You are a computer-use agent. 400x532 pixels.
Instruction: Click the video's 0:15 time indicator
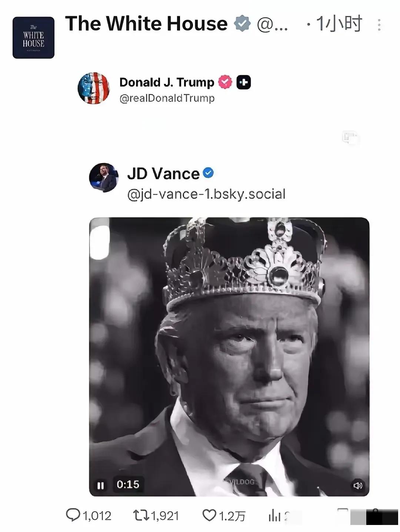[x=128, y=485]
